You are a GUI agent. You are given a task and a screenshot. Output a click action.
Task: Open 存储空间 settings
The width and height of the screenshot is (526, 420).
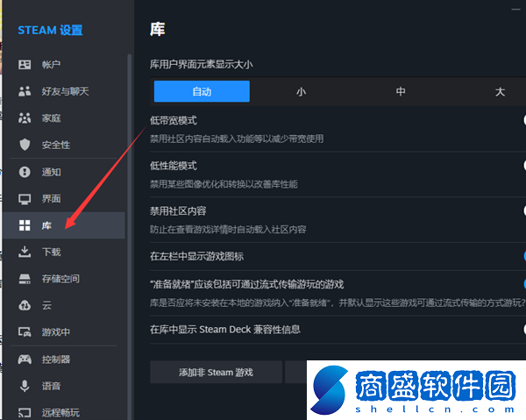point(64,279)
